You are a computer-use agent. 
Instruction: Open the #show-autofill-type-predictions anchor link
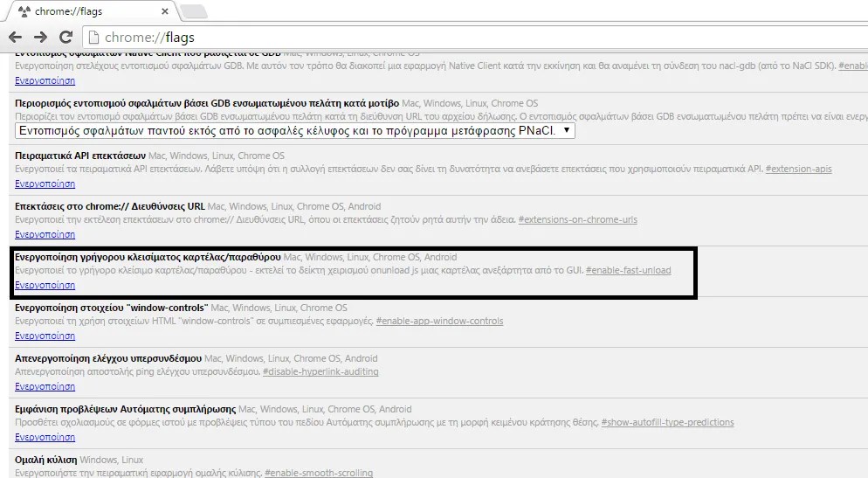(667, 422)
